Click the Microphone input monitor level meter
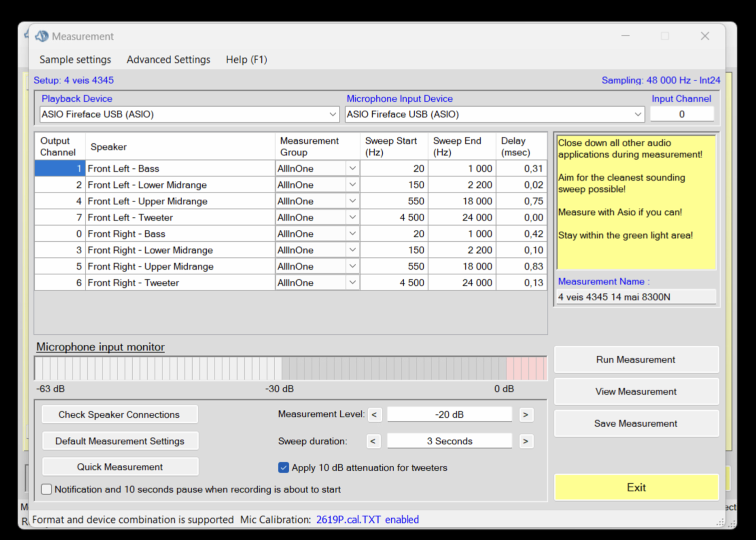 pyautogui.click(x=291, y=368)
